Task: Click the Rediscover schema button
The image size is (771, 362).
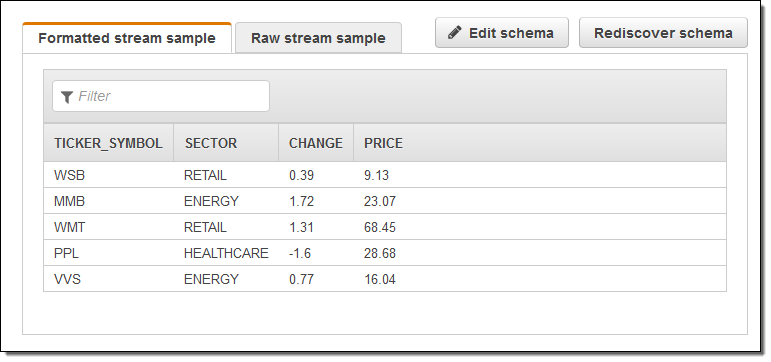Action: [663, 33]
